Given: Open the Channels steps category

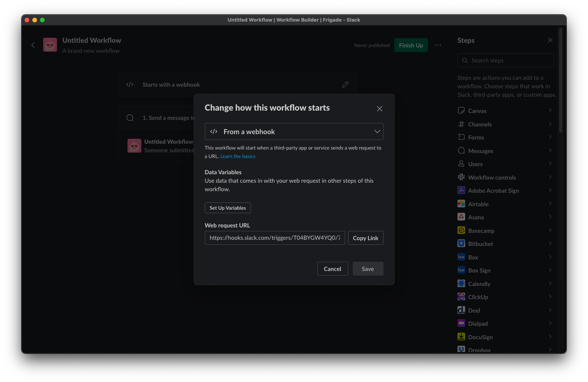Looking at the screenshot, I should click(x=505, y=124).
